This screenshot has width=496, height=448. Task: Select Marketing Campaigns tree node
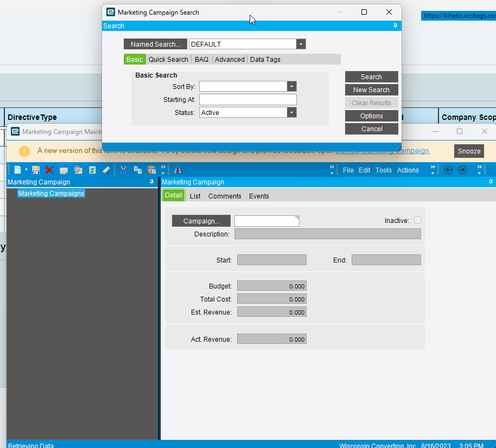click(51, 193)
